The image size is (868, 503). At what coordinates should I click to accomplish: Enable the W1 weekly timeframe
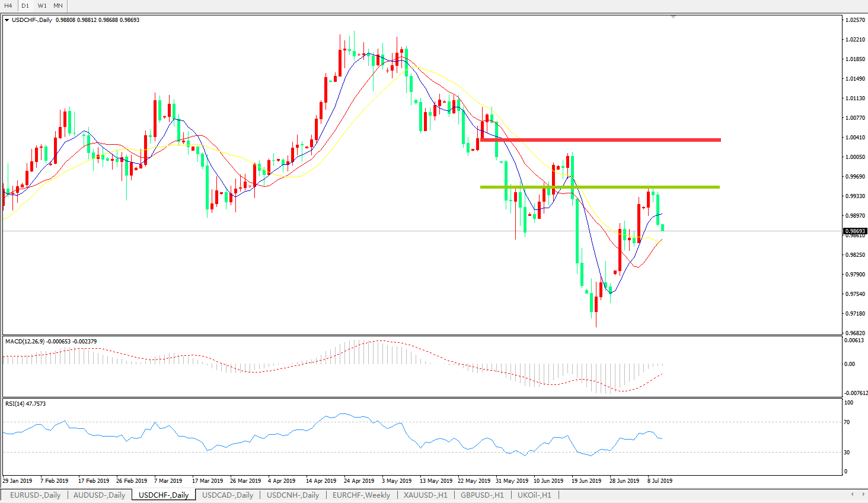pos(42,5)
